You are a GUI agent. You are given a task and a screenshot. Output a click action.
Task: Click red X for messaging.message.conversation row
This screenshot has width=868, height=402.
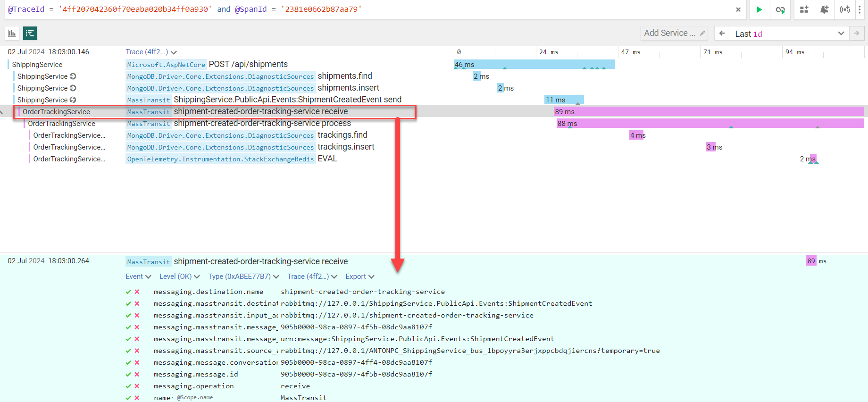click(x=137, y=362)
